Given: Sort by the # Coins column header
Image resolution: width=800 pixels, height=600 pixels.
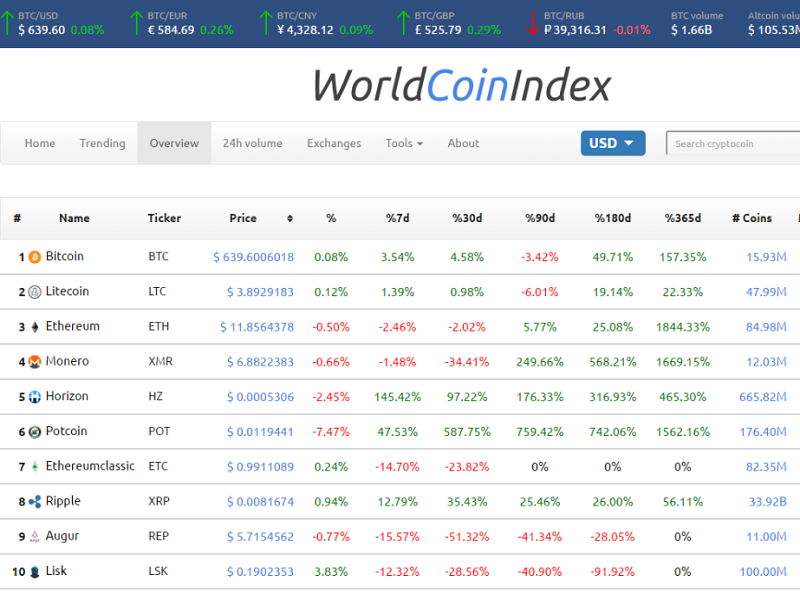Looking at the screenshot, I should click(x=752, y=218).
